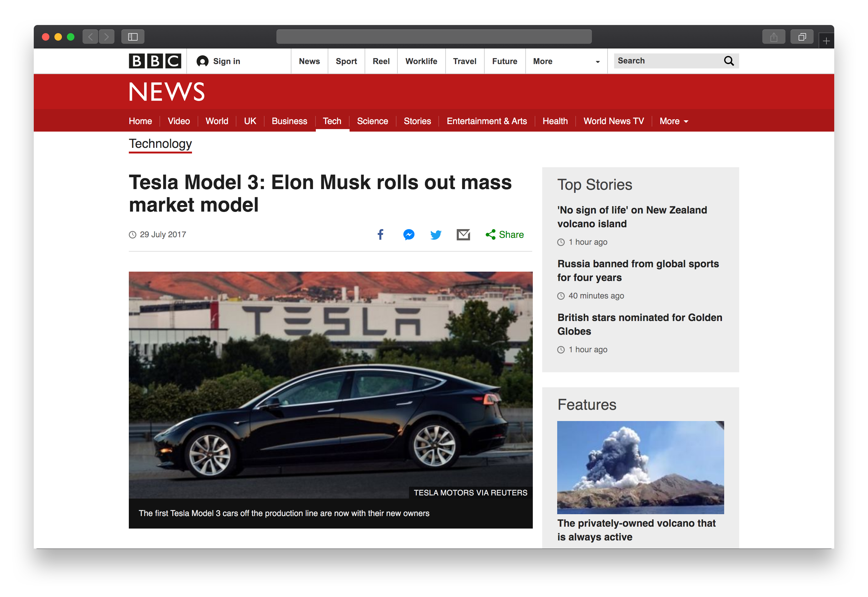Share the article by email icon

(x=463, y=234)
